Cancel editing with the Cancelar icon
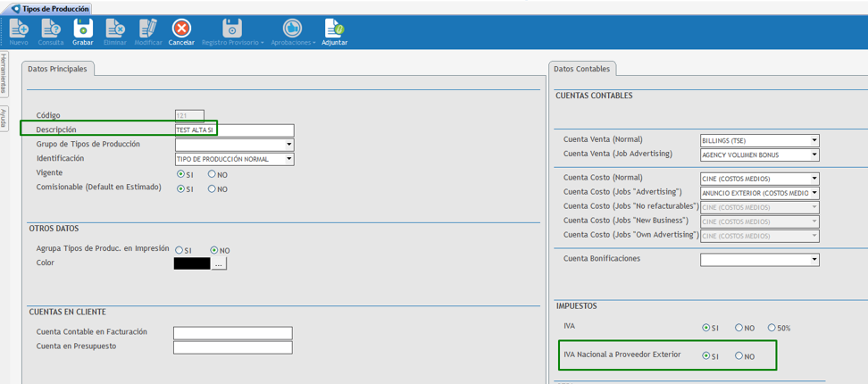This screenshot has height=384, width=868. (181, 29)
